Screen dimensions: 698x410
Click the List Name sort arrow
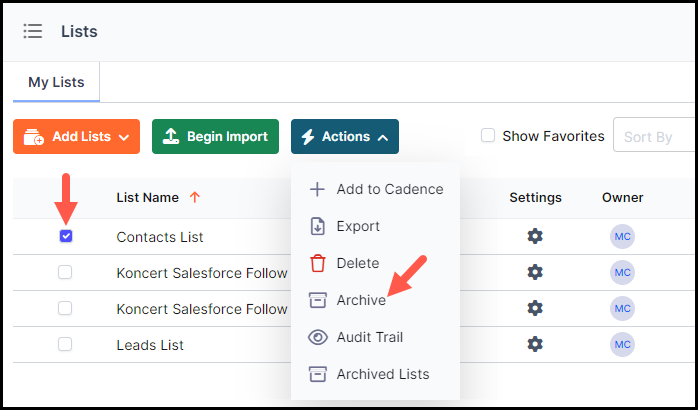coord(195,197)
